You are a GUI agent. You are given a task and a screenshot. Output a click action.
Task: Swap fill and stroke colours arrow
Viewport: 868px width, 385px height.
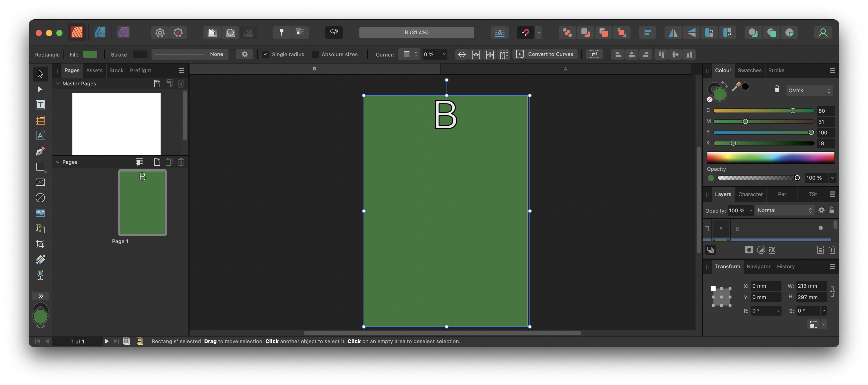725,85
